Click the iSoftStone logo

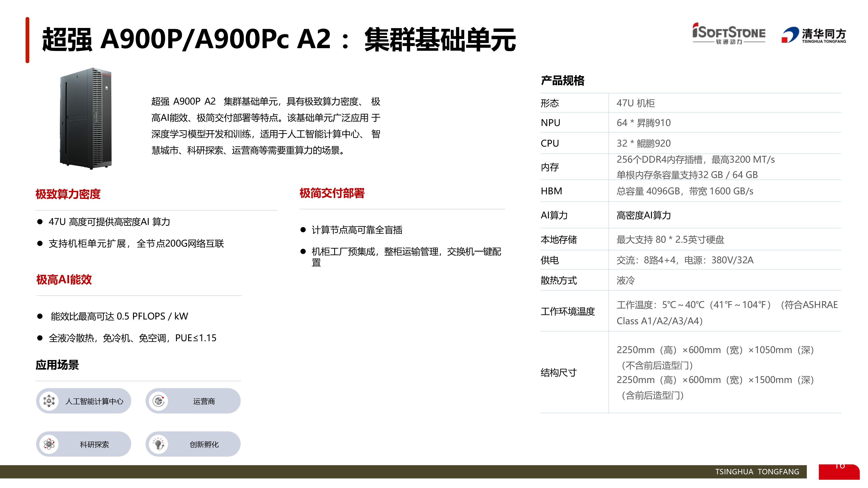coord(728,33)
